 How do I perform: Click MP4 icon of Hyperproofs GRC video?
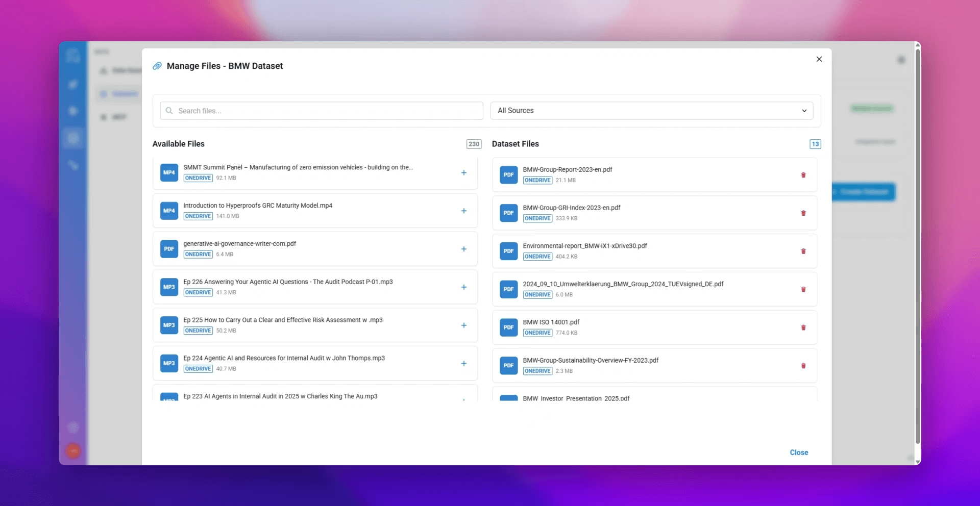pos(169,211)
